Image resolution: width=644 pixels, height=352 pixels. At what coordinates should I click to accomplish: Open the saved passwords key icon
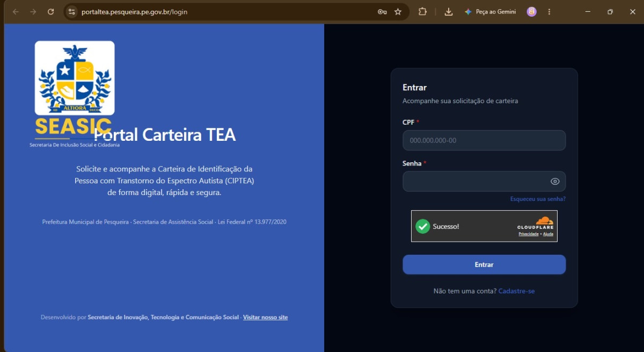[382, 11]
